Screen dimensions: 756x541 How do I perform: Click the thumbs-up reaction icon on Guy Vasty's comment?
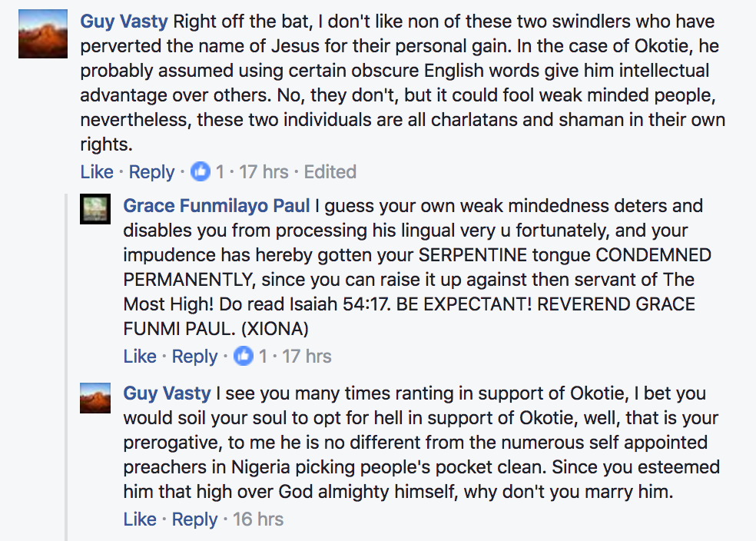click(x=201, y=172)
